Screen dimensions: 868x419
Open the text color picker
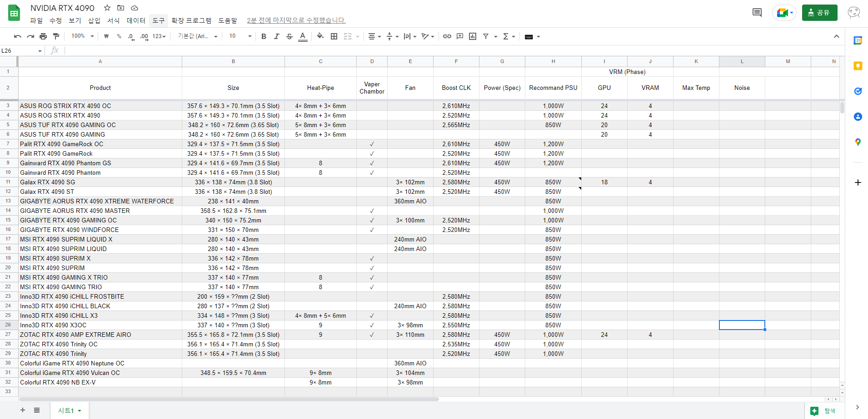[303, 36]
